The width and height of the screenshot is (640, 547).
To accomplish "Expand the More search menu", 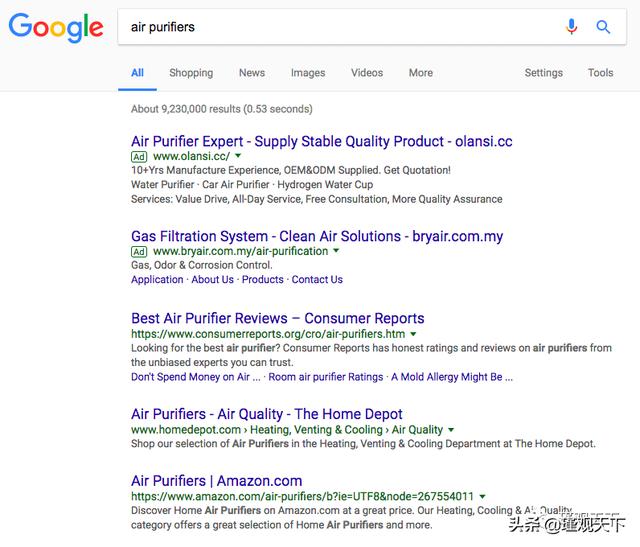I will pos(421,73).
